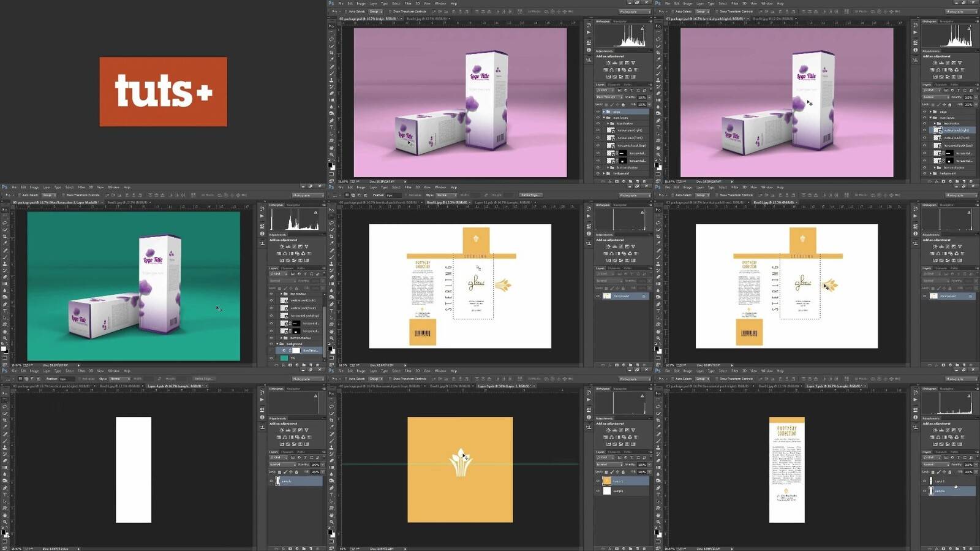The width and height of the screenshot is (980, 551).
Task: Click Add layer mask in the orange-square window
Action: pos(617,548)
